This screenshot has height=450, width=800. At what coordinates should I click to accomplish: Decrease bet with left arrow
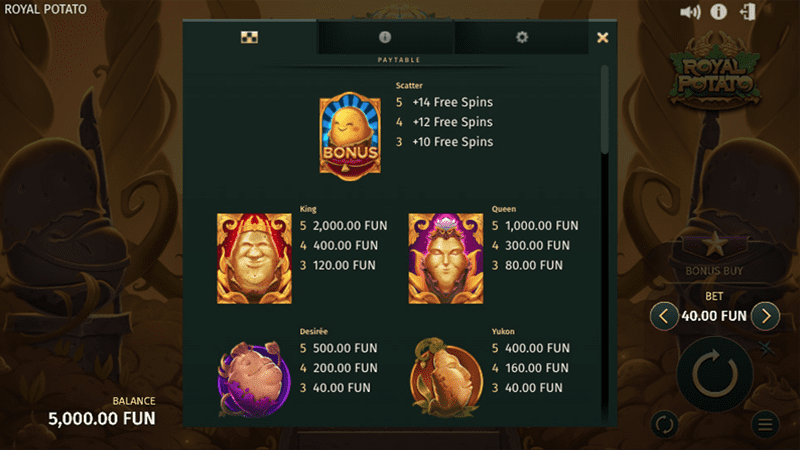[x=663, y=316]
